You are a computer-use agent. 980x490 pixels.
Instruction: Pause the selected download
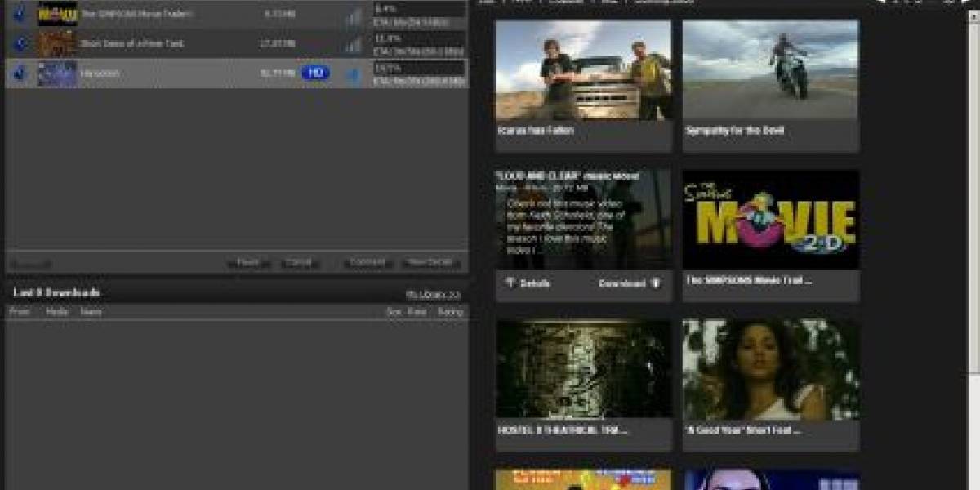coord(248,263)
